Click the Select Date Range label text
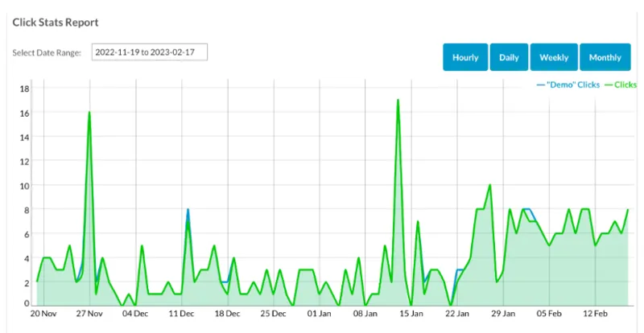Screen dimensions: 644x333 47,53
